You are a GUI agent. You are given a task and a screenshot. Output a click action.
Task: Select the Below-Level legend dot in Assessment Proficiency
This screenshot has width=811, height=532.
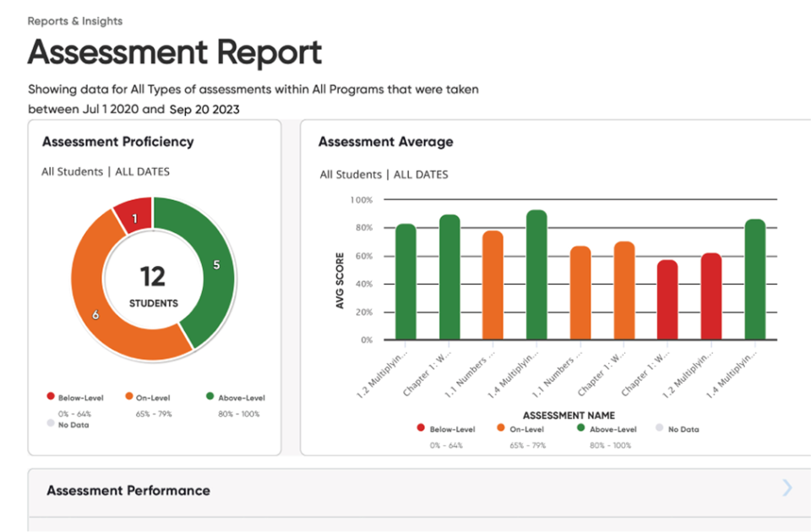click(x=51, y=397)
